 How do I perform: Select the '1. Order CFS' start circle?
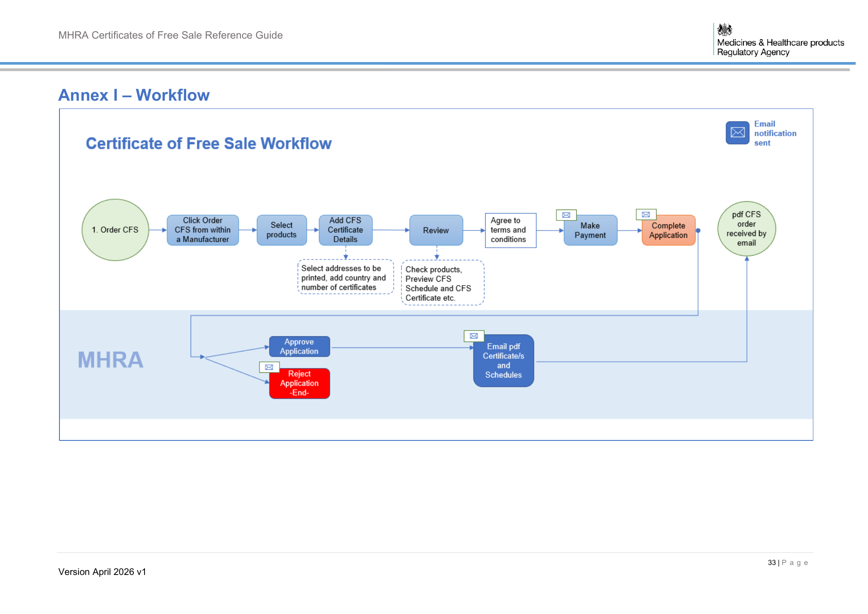click(x=115, y=230)
